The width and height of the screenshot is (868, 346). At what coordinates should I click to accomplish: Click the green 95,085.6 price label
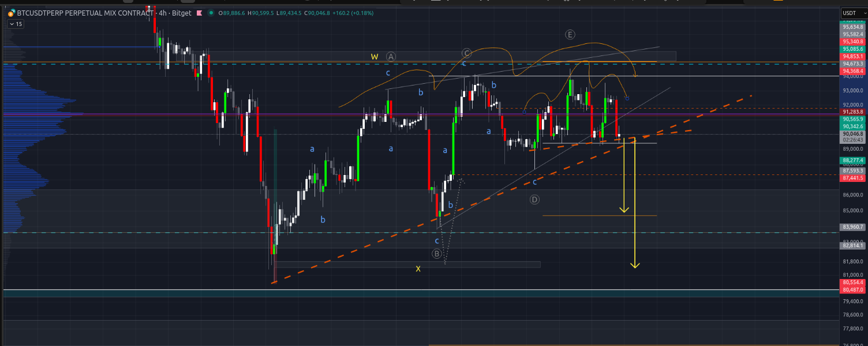852,49
